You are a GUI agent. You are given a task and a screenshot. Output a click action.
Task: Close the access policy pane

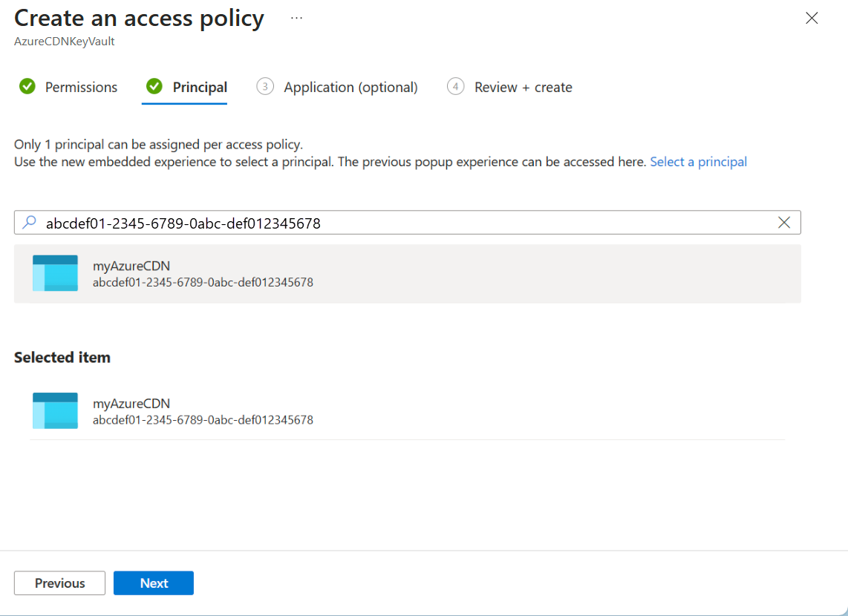[812, 19]
